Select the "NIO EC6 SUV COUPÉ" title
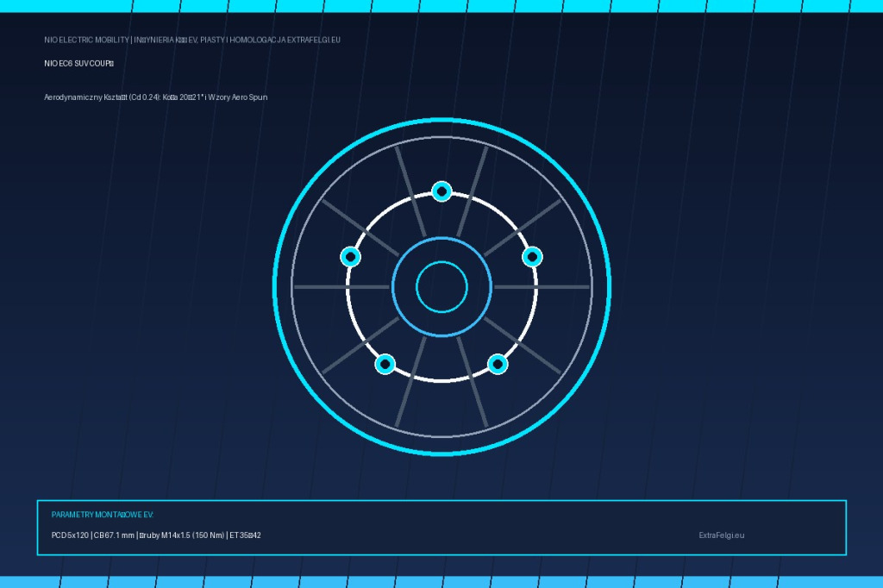This screenshot has height=588, width=883. click(x=78, y=64)
